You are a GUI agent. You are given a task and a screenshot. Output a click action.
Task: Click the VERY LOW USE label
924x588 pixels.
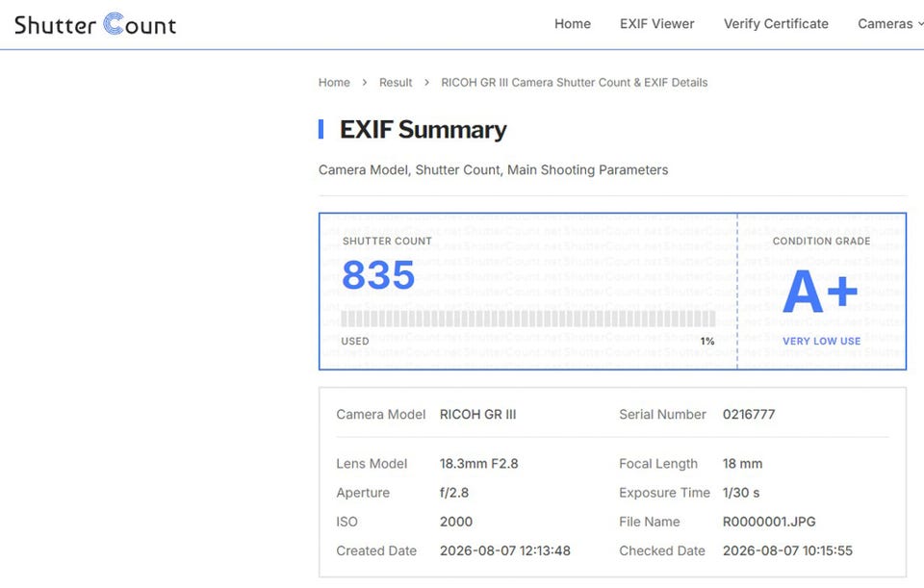[821, 341]
